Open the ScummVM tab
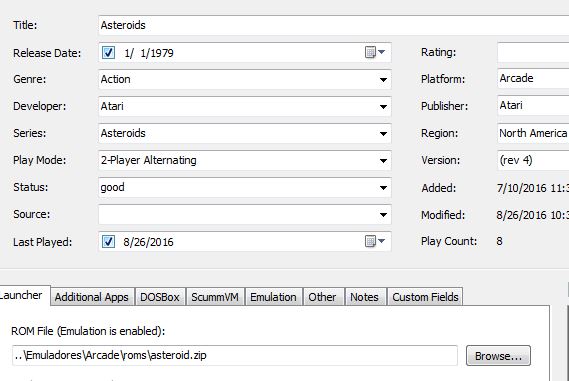Screen dimensions: 569x381 [x=215, y=297]
